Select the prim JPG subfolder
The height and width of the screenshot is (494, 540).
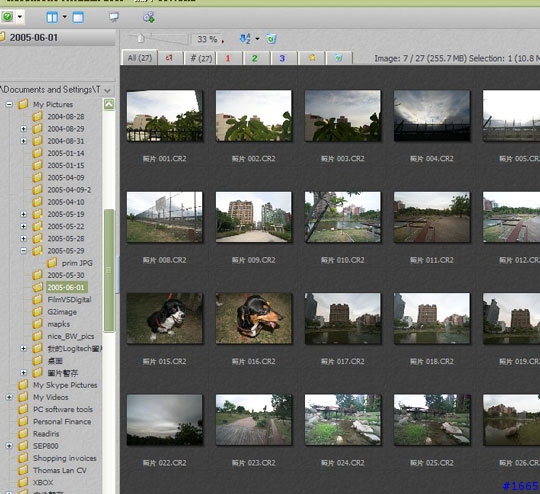click(77, 263)
